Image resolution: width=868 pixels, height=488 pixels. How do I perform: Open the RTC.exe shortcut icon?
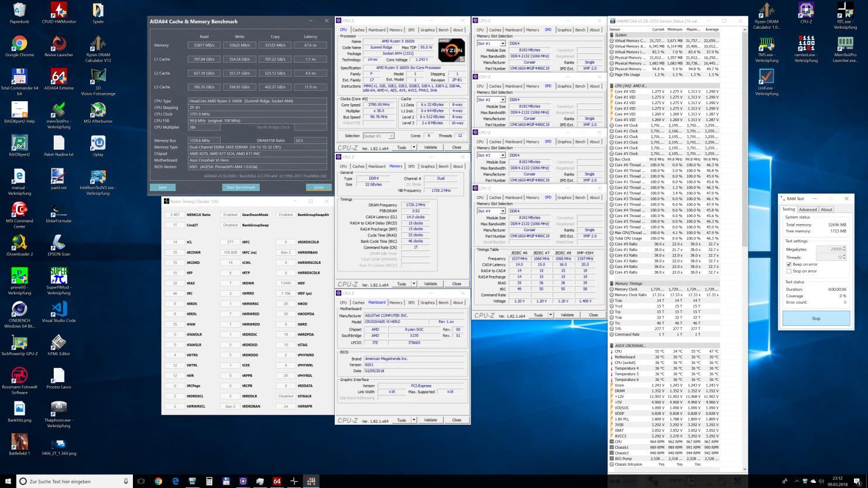tap(845, 15)
